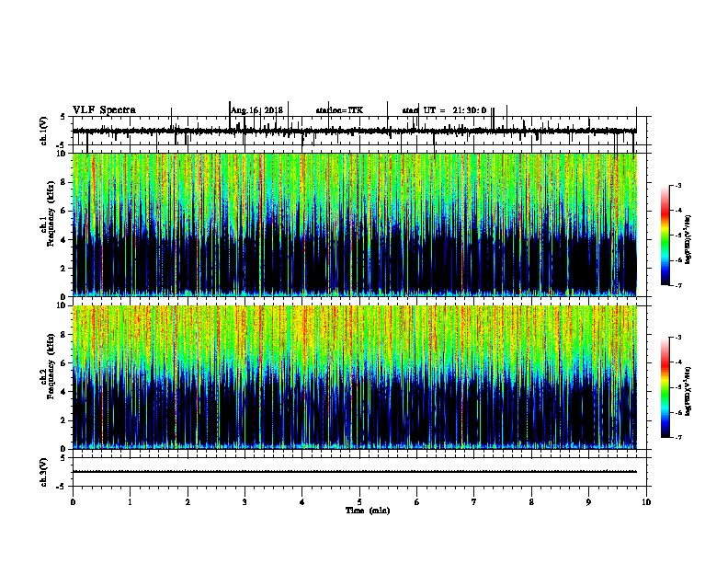
Task: Click the date label 'Aug.16, 2018'
Action: click(256, 110)
